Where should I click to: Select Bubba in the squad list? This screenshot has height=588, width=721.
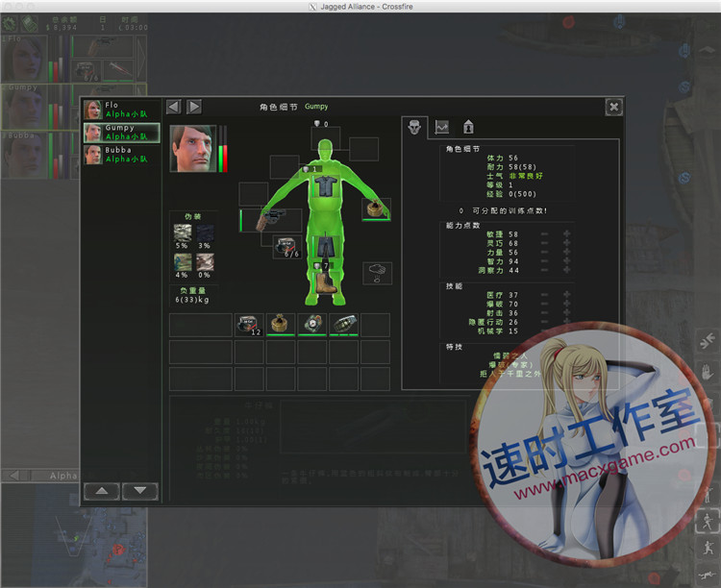(122, 155)
